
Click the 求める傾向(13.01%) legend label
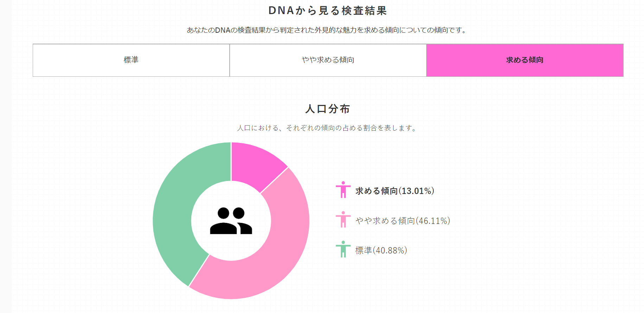tap(395, 191)
